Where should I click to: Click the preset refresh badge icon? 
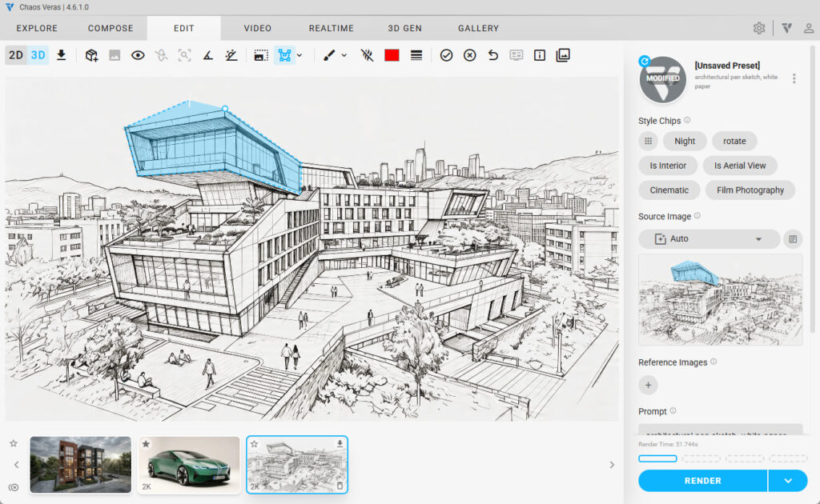645,61
